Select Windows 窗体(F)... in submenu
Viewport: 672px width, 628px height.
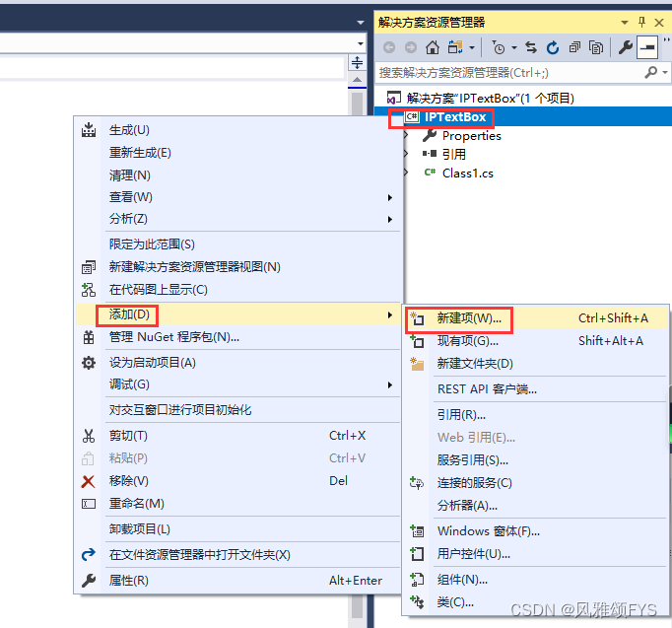536,531
